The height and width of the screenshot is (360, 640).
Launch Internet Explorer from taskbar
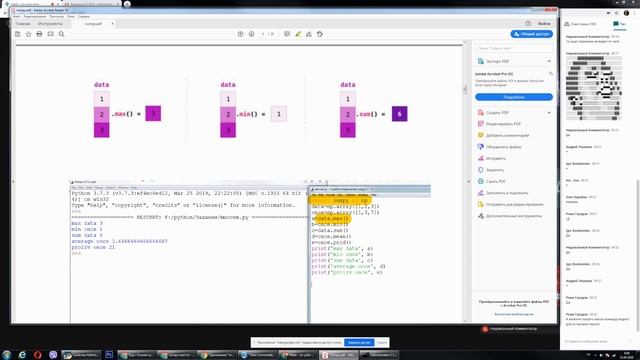pos(22,355)
